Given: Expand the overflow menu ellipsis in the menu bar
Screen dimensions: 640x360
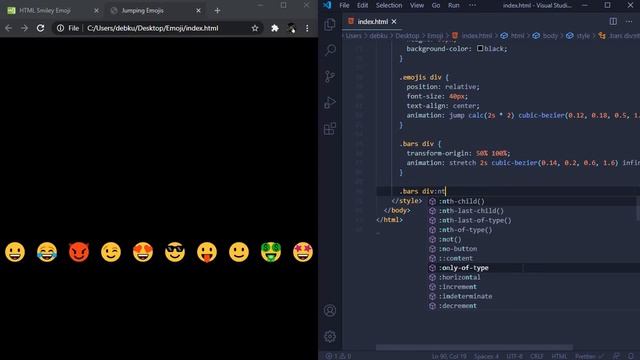Looking at the screenshot, I should pyautogui.click(x=472, y=5).
